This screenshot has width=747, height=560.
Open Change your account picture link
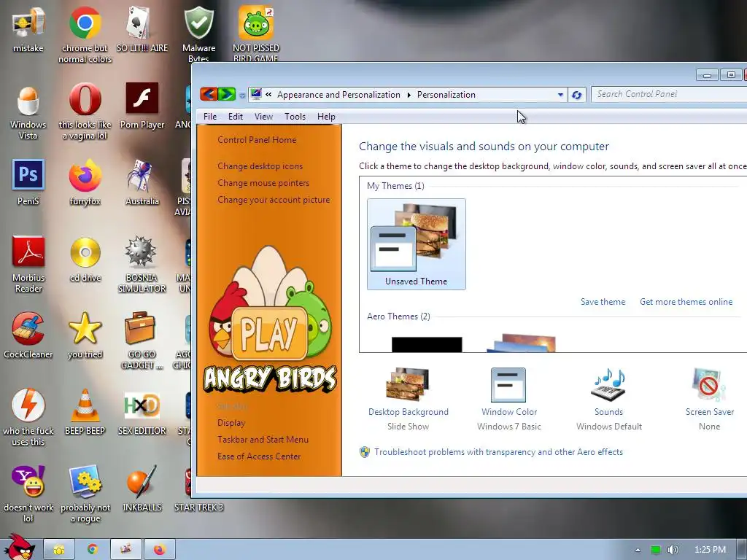coord(274,200)
